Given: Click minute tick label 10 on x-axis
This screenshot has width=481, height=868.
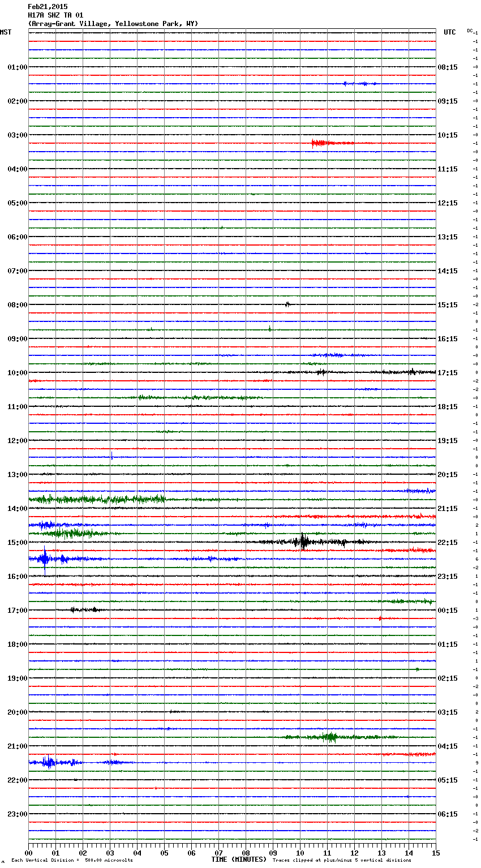Looking at the screenshot, I should click(300, 853).
